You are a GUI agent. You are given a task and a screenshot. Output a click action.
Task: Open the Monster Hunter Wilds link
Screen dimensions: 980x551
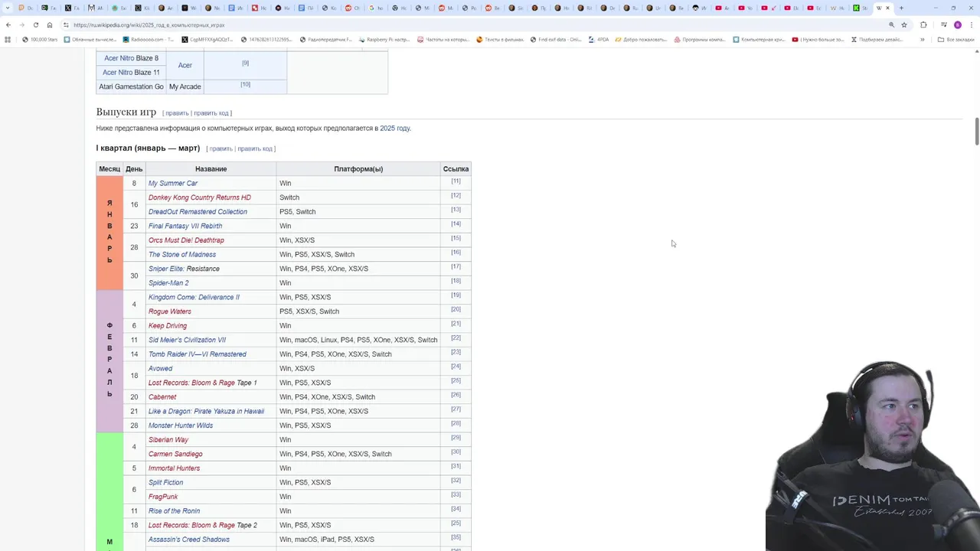click(181, 425)
